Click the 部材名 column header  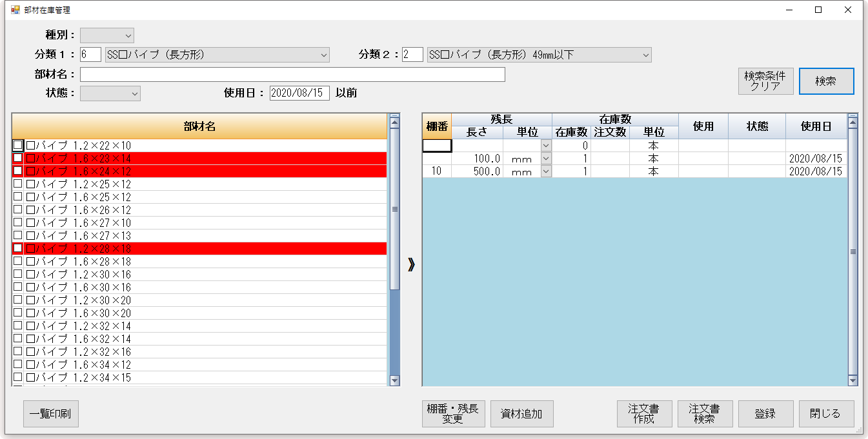pyautogui.click(x=199, y=126)
